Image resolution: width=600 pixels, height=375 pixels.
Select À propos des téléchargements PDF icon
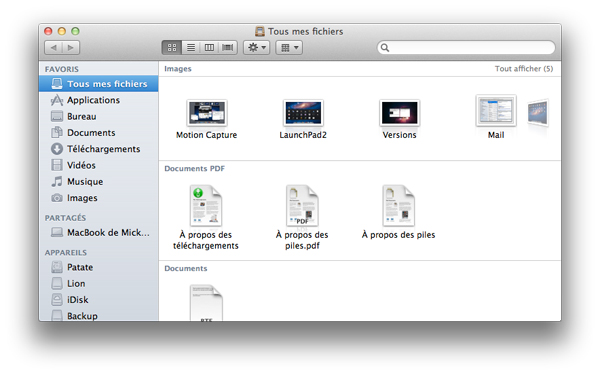206,206
